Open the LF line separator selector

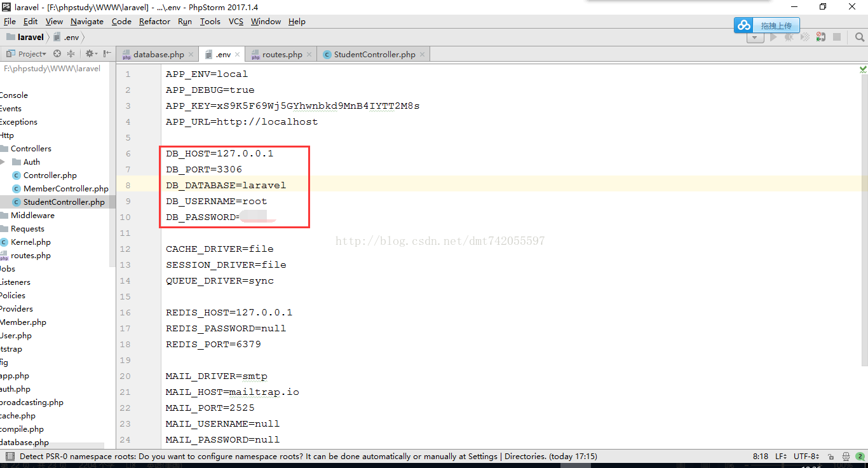pos(782,457)
